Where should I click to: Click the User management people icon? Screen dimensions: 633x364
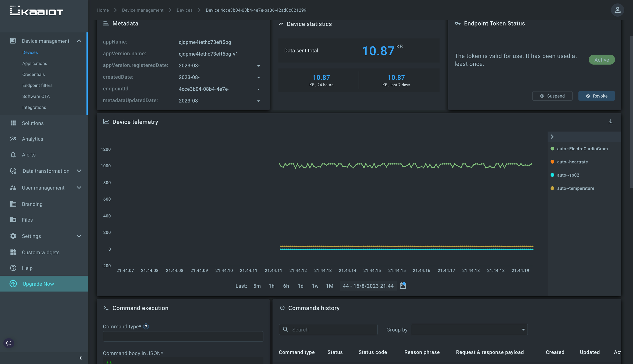13,188
